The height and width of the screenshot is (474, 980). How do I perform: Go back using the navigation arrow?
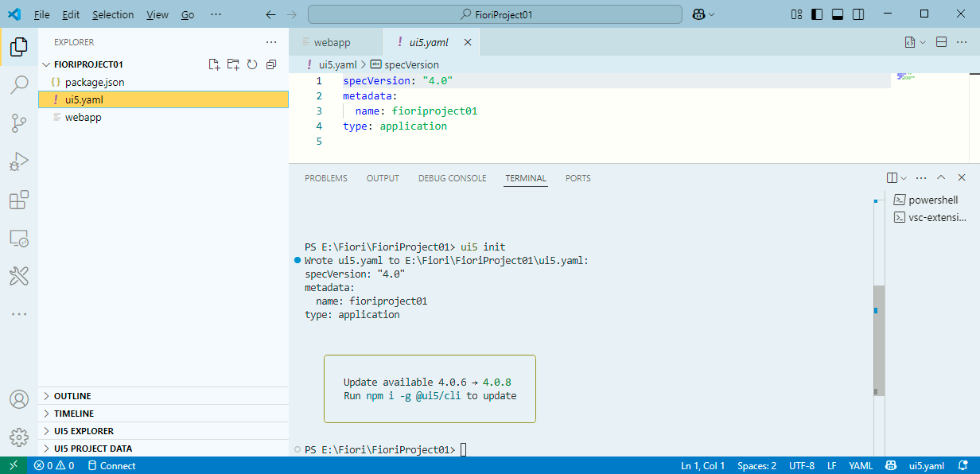(x=270, y=14)
